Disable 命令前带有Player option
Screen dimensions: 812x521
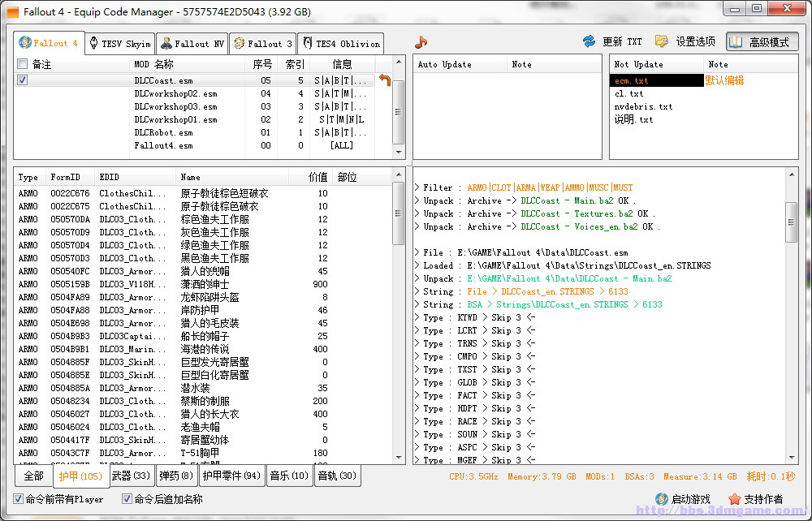tap(19, 499)
